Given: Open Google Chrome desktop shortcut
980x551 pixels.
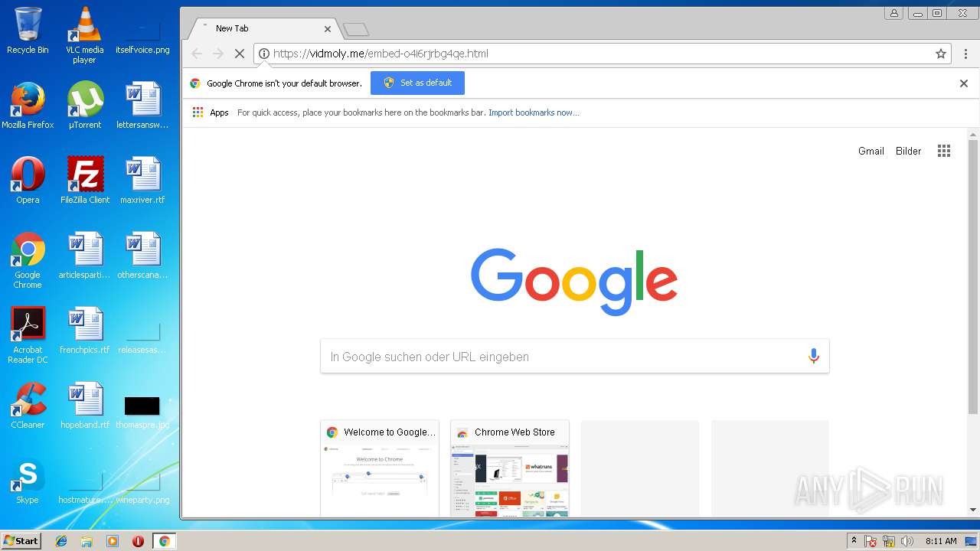Looking at the screenshot, I should [28, 260].
